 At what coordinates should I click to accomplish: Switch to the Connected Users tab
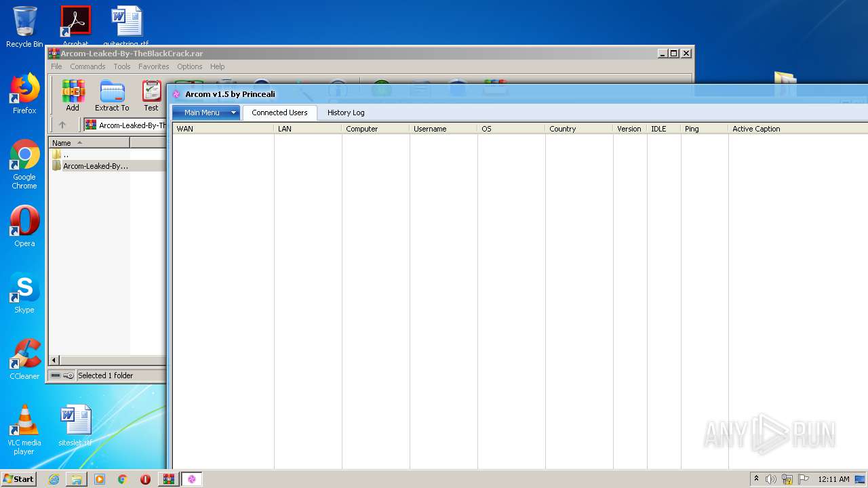[279, 113]
